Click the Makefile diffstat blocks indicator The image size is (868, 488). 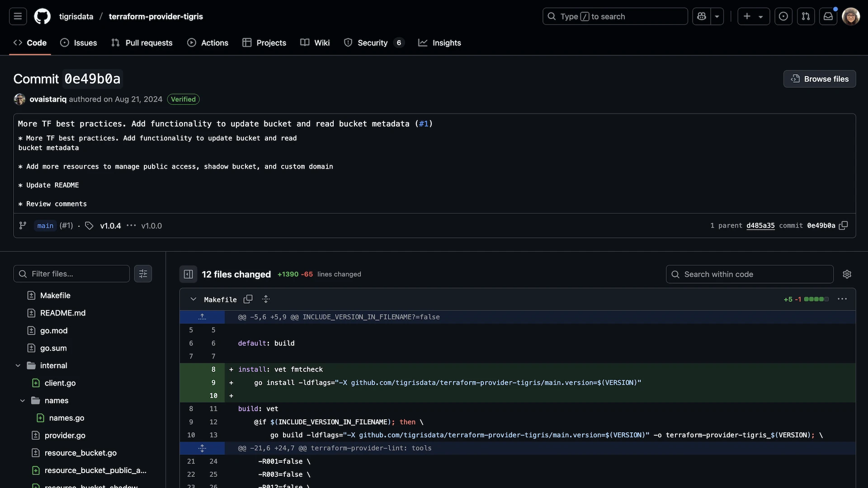tap(816, 299)
